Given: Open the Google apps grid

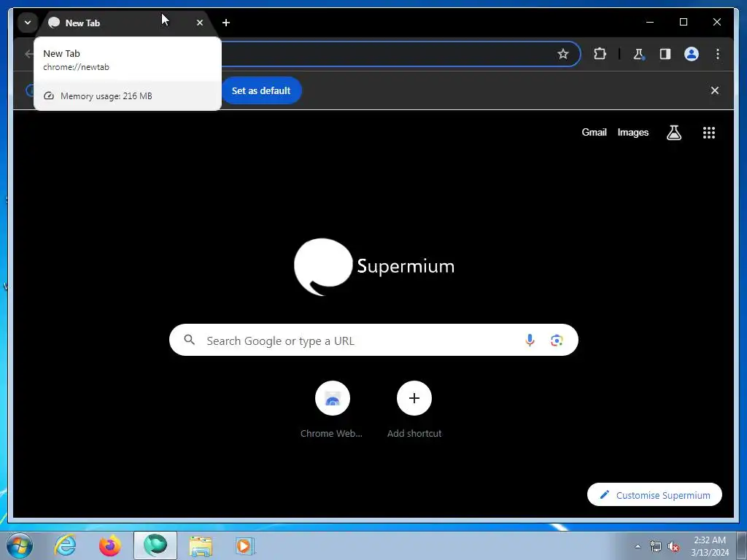Looking at the screenshot, I should point(709,133).
